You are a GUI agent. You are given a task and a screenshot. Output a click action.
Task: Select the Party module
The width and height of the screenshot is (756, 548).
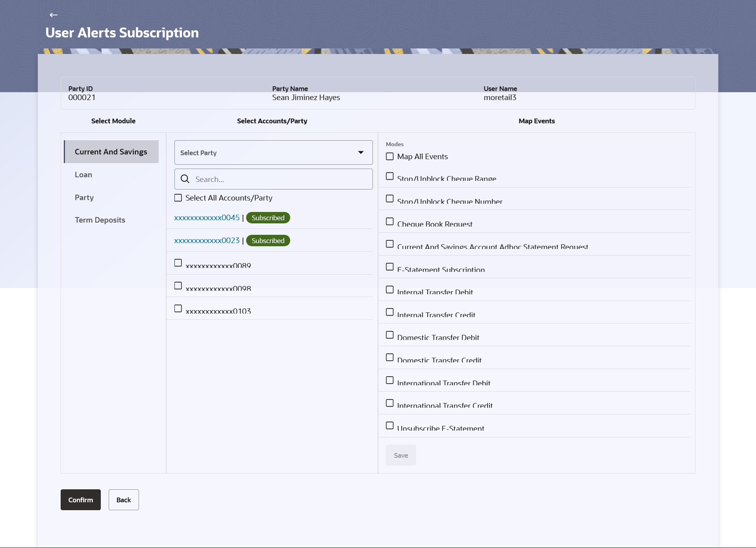coord(84,197)
